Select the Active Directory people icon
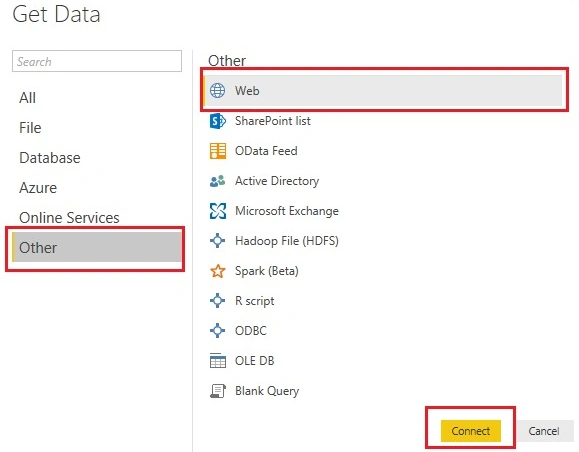The height and width of the screenshot is (452, 579). 217,181
